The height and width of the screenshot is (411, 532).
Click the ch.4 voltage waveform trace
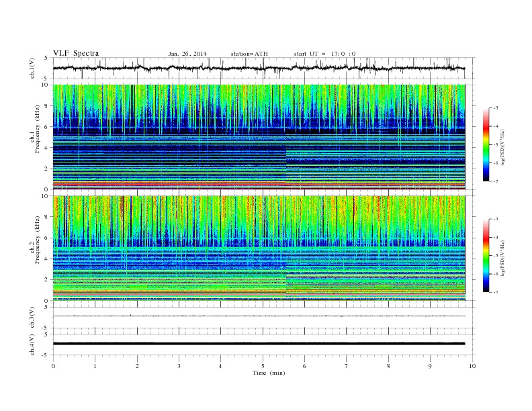259,344
